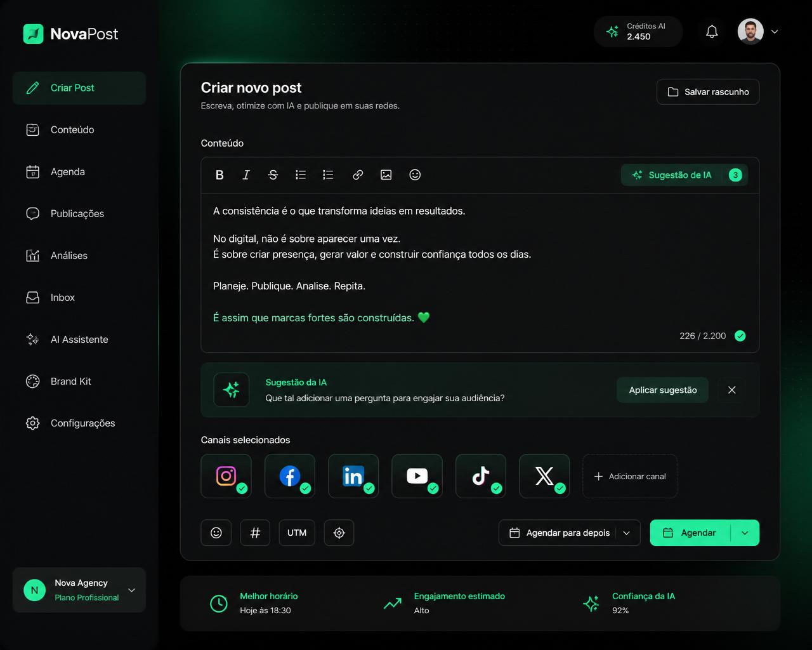
Task: Click the 92% confidence value
Action: pos(620,611)
